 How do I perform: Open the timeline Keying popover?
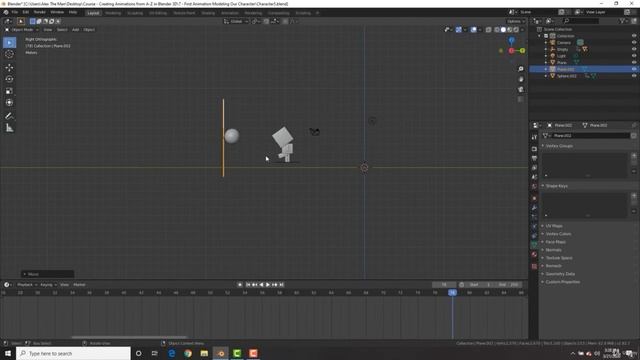(48, 285)
